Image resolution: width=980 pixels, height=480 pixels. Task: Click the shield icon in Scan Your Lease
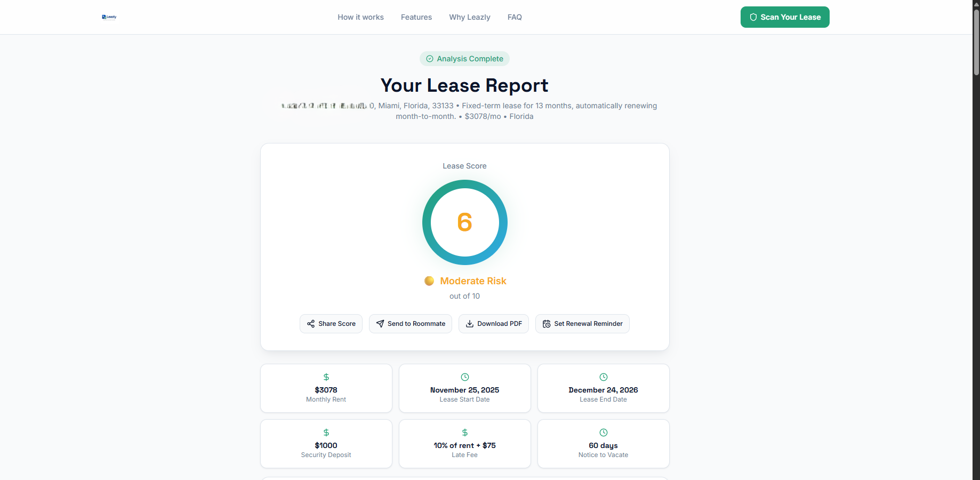click(x=753, y=17)
